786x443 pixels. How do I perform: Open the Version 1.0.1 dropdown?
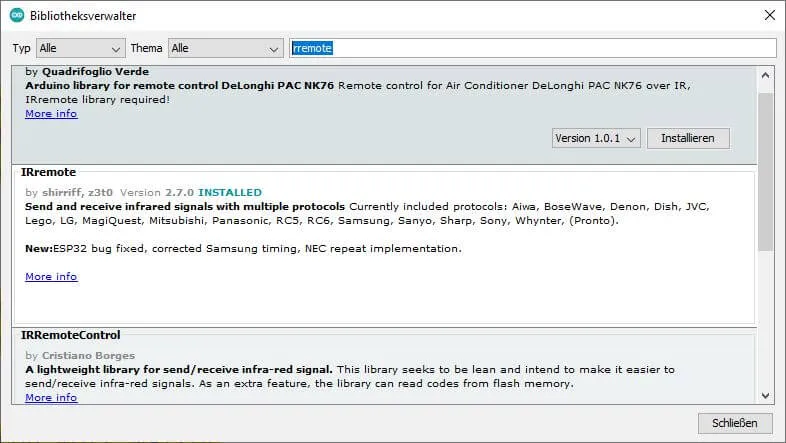596,138
